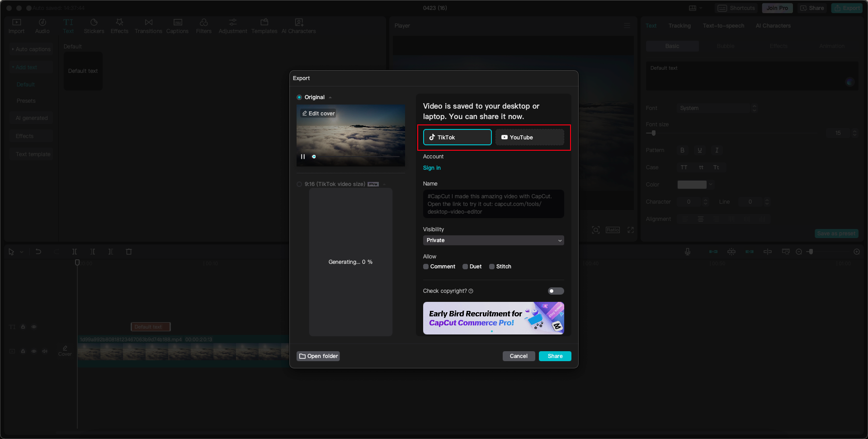Screen dimensions: 868x439
Task: Click the Sign in link under Account
Action: click(x=432, y=168)
